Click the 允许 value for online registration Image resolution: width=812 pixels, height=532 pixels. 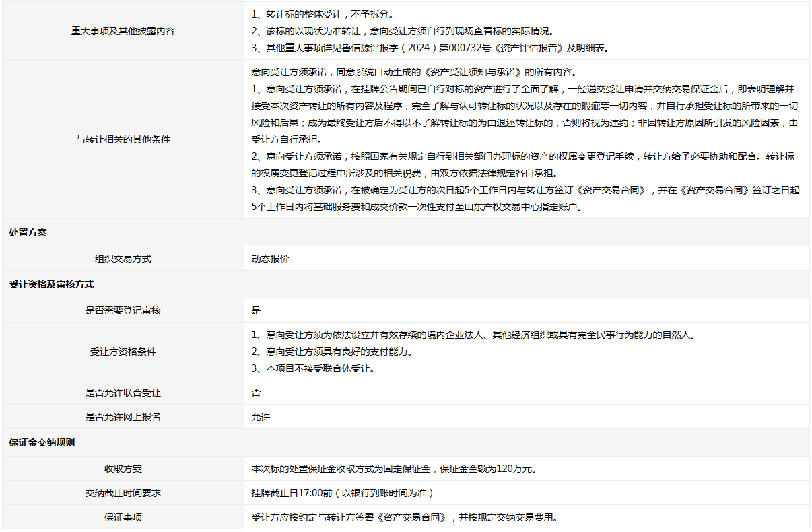261,417
